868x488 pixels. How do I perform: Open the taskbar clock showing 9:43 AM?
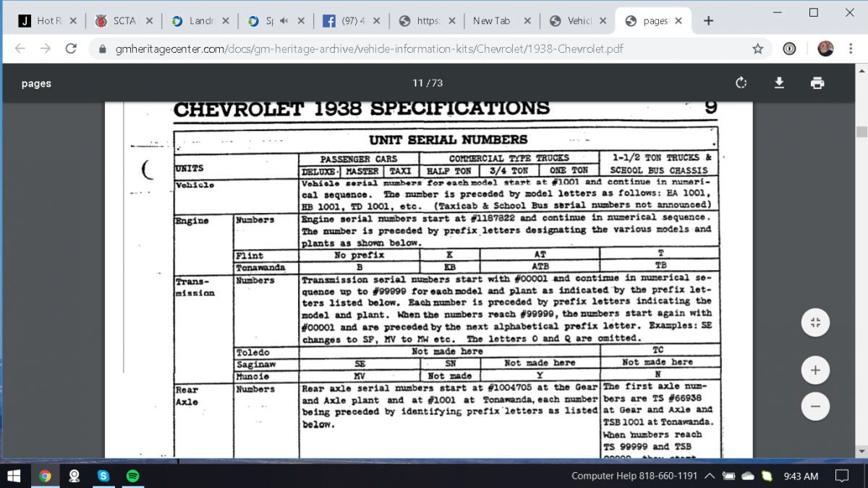(801, 476)
